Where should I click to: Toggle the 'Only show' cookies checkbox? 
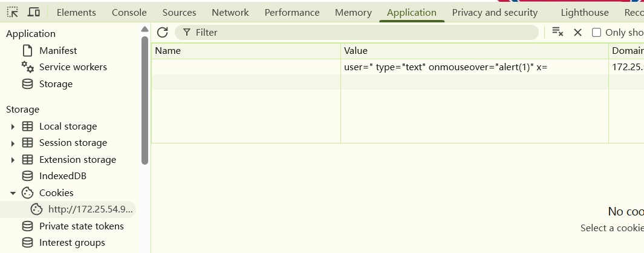(x=596, y=33)
